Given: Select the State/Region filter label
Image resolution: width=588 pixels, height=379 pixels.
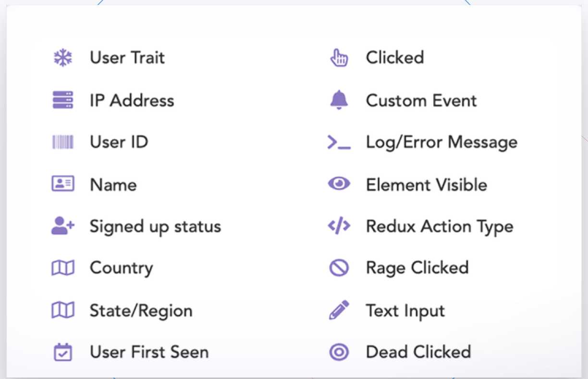Looking at the screenshot, I should pyautogui.click(x=140, y=310).
